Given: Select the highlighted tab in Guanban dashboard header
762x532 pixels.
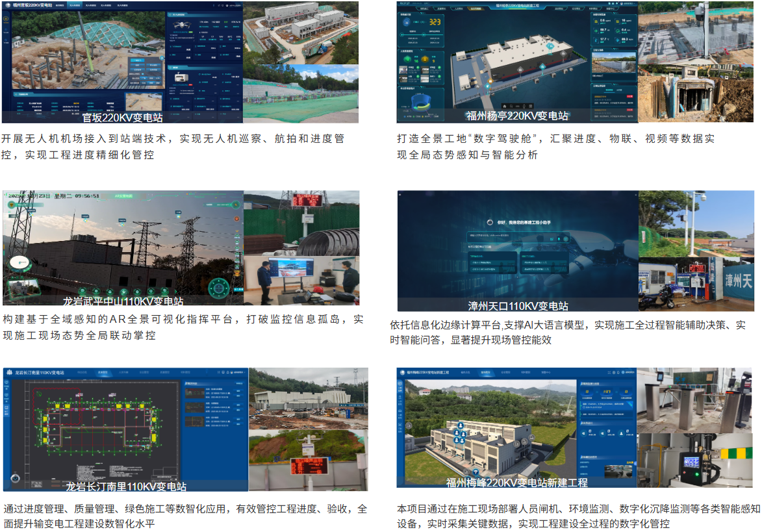Looking at the screenshot, I should click(x=75, y=5).
